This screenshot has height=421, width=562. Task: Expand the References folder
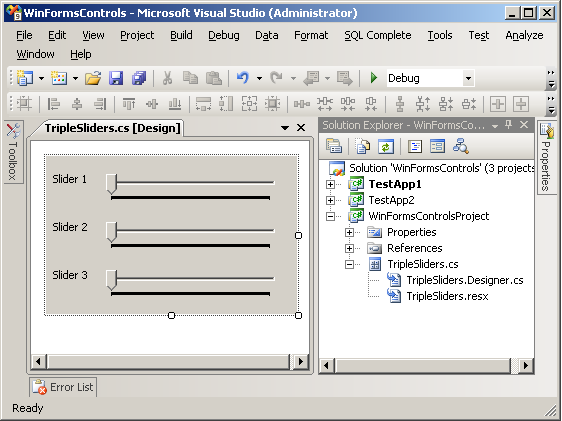(x=349, y=248)
